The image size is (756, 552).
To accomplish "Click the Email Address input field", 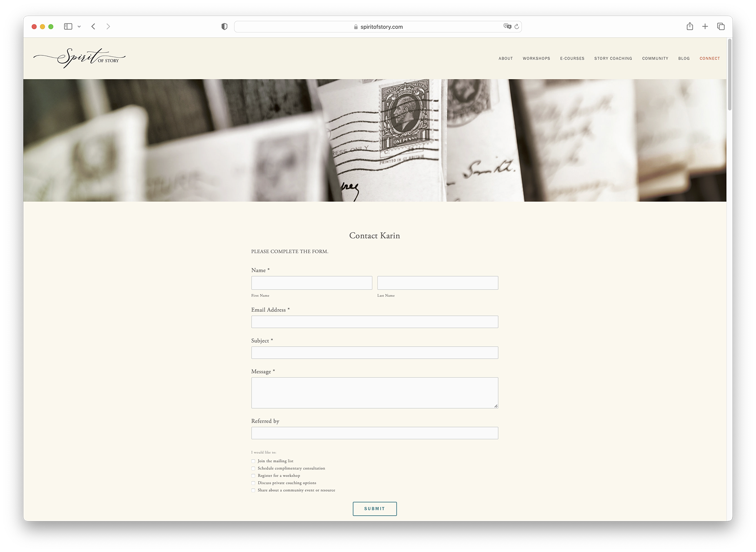I will 375,322.
